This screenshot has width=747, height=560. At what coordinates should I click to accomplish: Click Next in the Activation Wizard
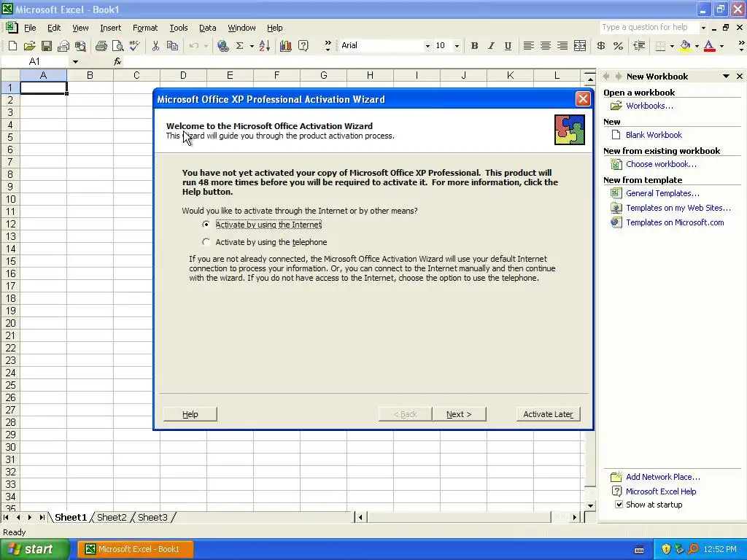pyautogui.click(x=459, y=414)
